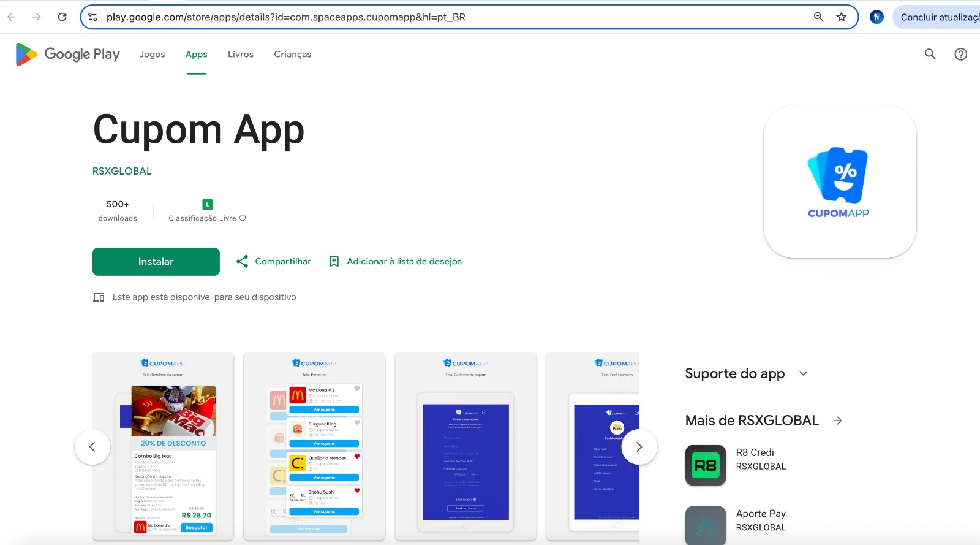Open the Crianças tab
Screen dimensions: 980x545
pos(293,55)
